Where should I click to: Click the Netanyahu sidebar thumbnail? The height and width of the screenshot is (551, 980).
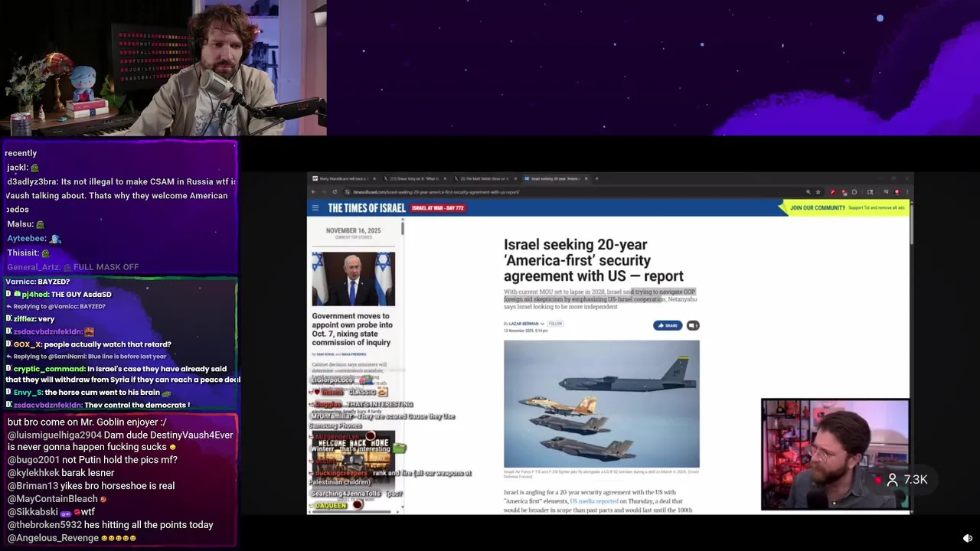click(x=353, y=279)
